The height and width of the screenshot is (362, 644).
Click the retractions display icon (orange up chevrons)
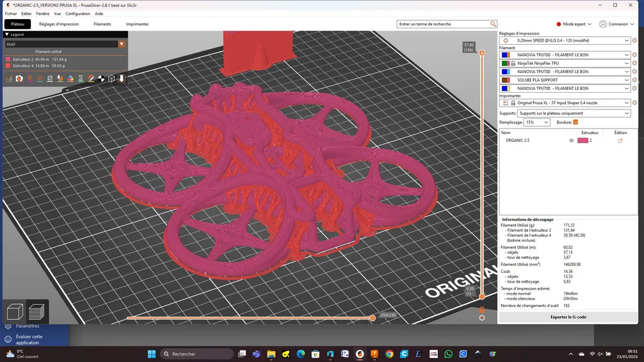click(29, 78)
